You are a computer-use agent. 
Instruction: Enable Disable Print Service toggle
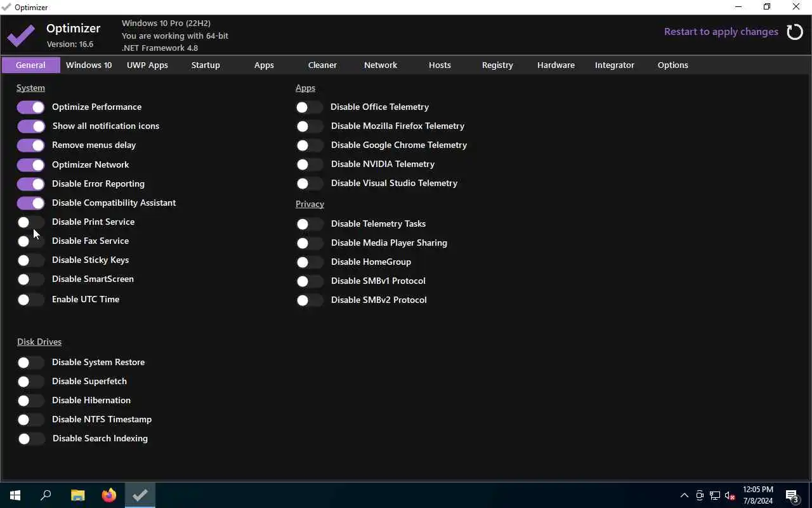click(x=30, y=222)
